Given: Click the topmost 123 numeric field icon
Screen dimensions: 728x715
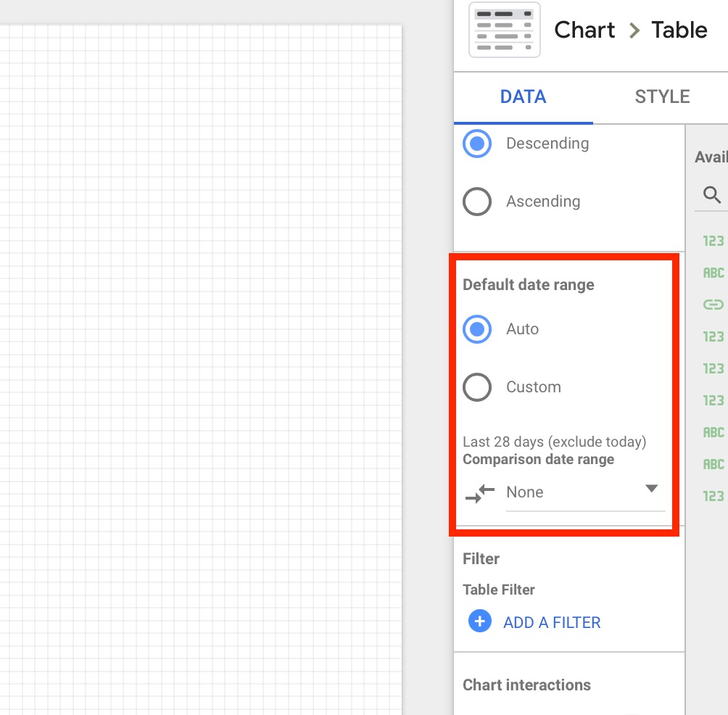Looking at the screenshot, I should 713,241.
